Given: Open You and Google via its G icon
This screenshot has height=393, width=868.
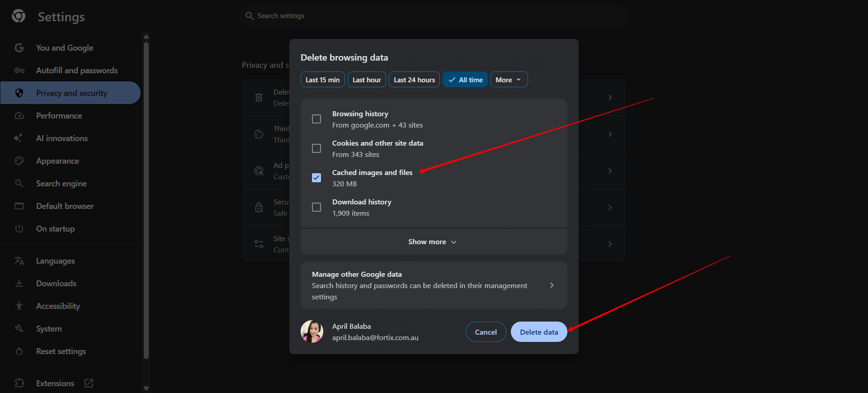Looking at the screenshot, I should pos(19,48).
